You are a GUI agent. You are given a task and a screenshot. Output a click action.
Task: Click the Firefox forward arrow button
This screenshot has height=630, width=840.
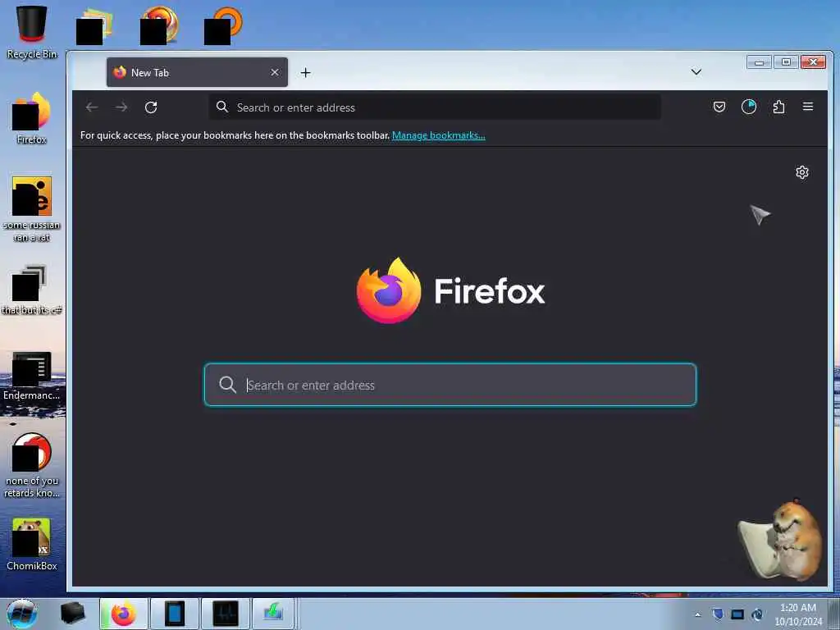[121, 107]
